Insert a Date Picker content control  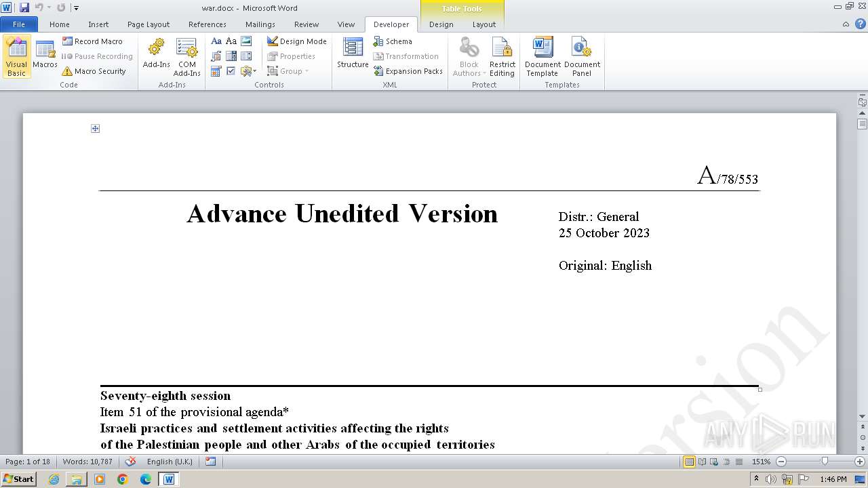click(x=216, y=71)
